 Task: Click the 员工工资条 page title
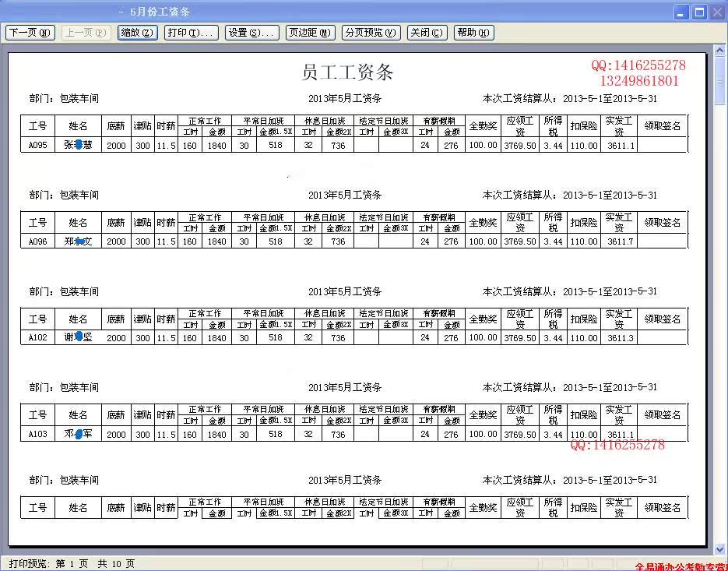point(347,72)
